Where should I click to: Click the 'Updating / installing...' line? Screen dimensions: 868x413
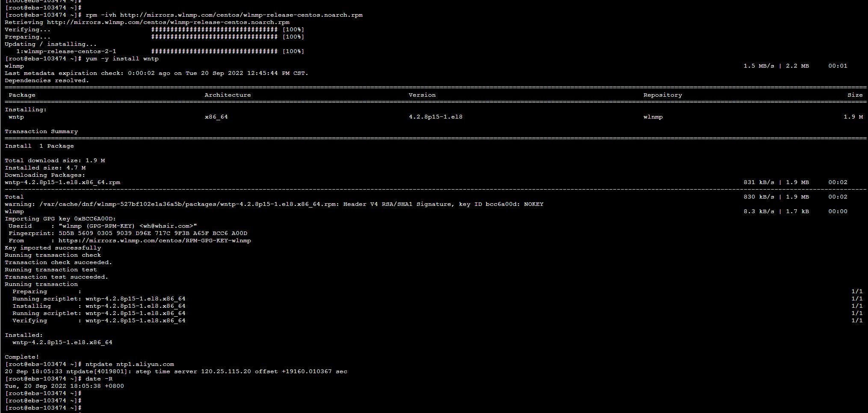(51, 44)
